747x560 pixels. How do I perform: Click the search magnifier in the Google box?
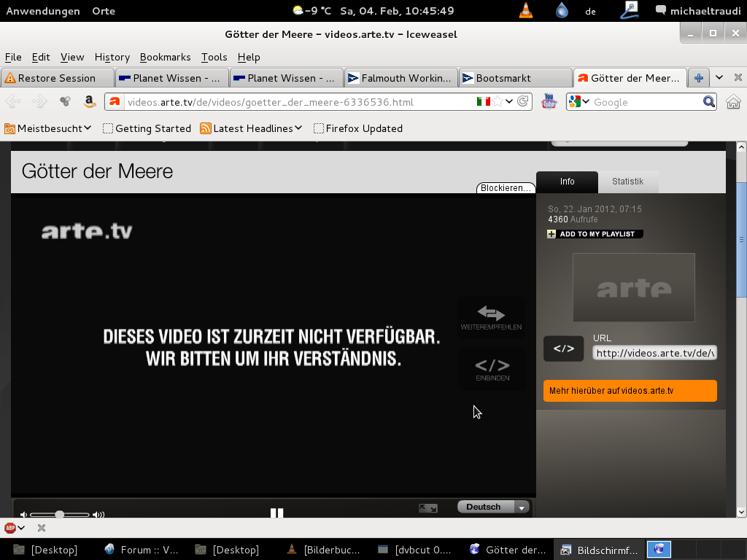tap(709, 101)
